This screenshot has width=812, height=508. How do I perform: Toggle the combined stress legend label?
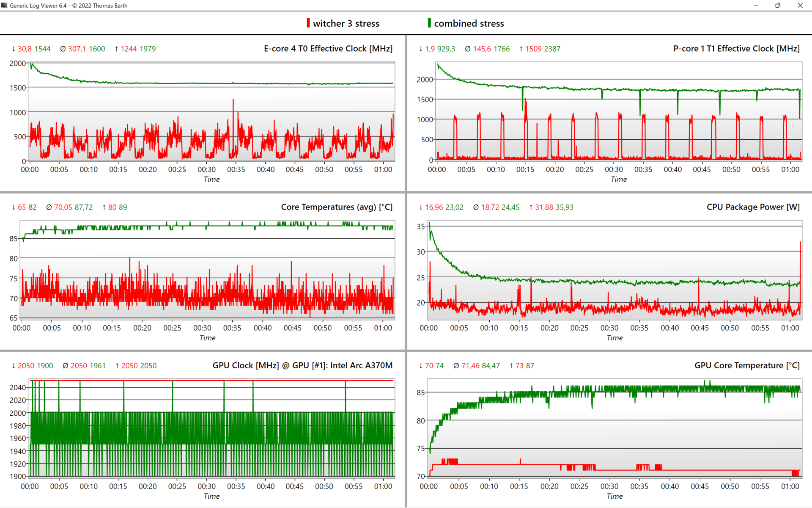pyautogui.click(x=469, y=24)
